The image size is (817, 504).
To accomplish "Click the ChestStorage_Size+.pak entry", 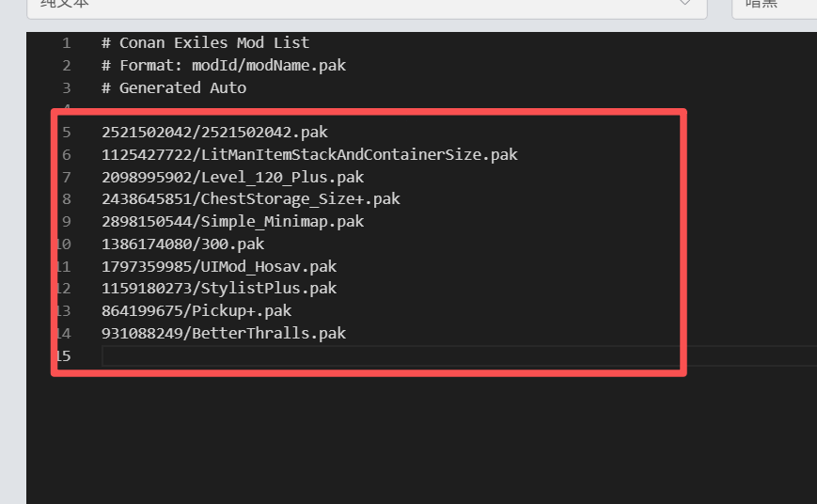I will coord(251,199).
